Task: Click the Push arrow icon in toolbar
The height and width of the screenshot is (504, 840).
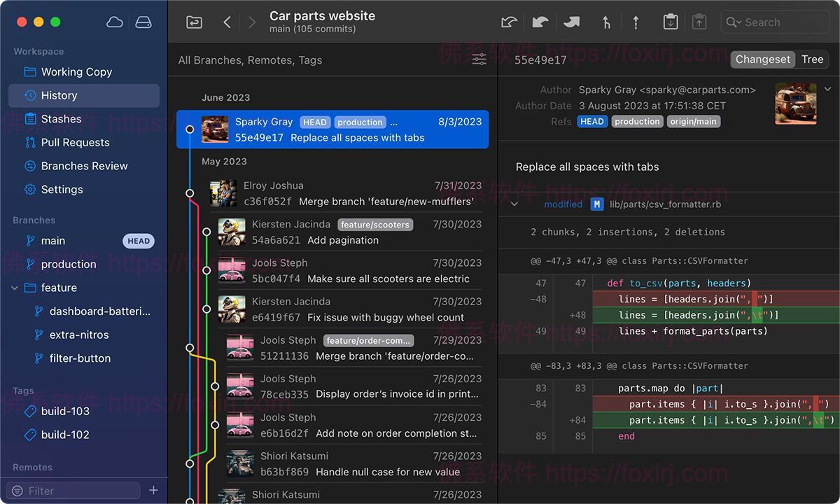Action: coord(571,22)
